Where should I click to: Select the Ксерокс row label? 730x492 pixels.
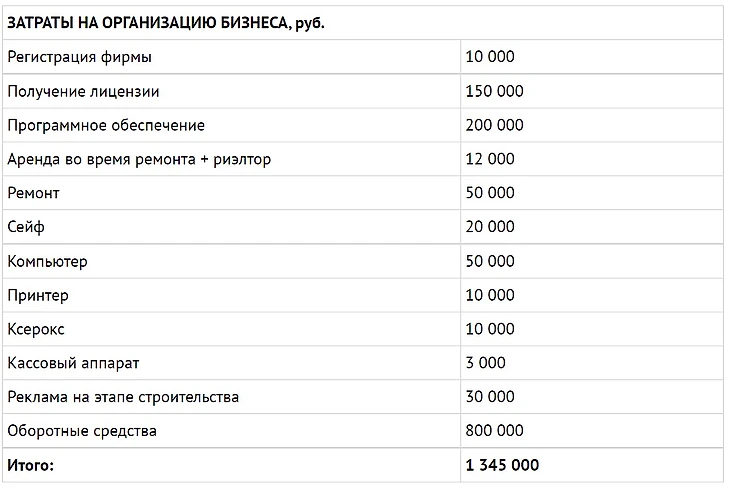click(x=36, y=330)
